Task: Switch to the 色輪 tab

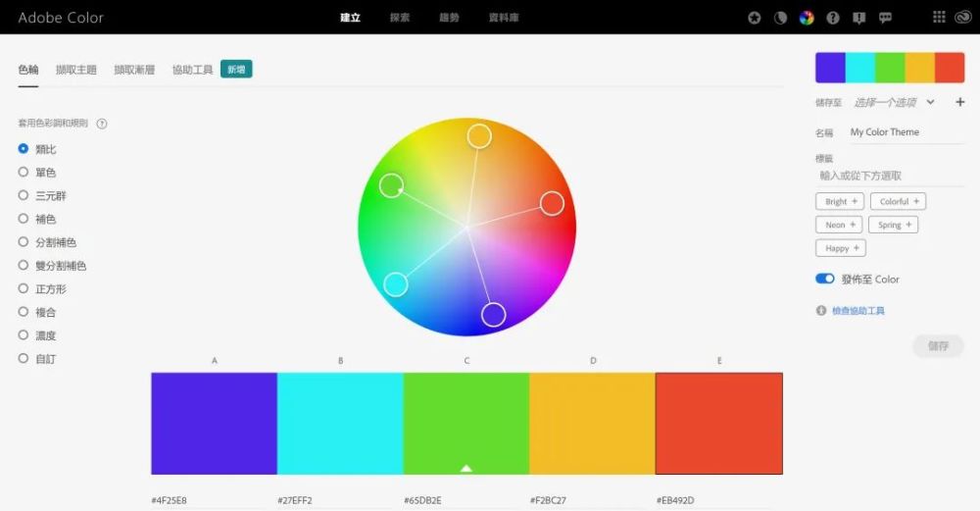Action: [28, 70]
